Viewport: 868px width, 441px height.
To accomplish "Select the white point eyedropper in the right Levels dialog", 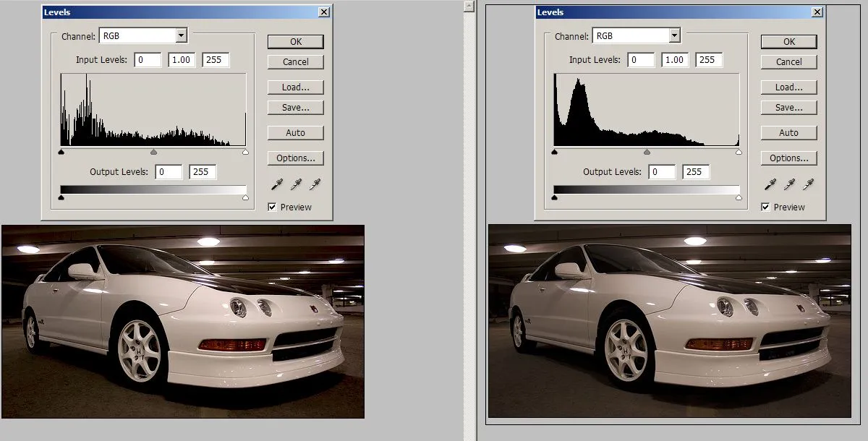I will pyautogui.click(x=809, y=184).
